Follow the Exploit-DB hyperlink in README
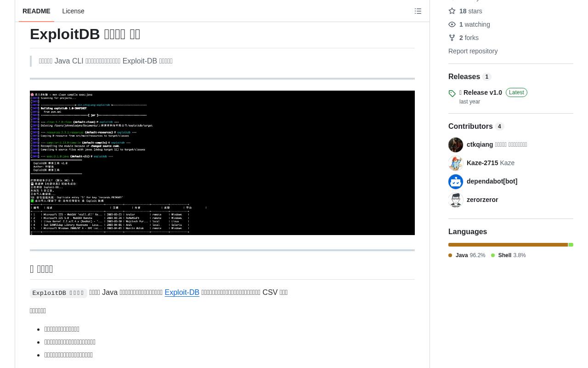The image size is (588, 368). point(182,293)
